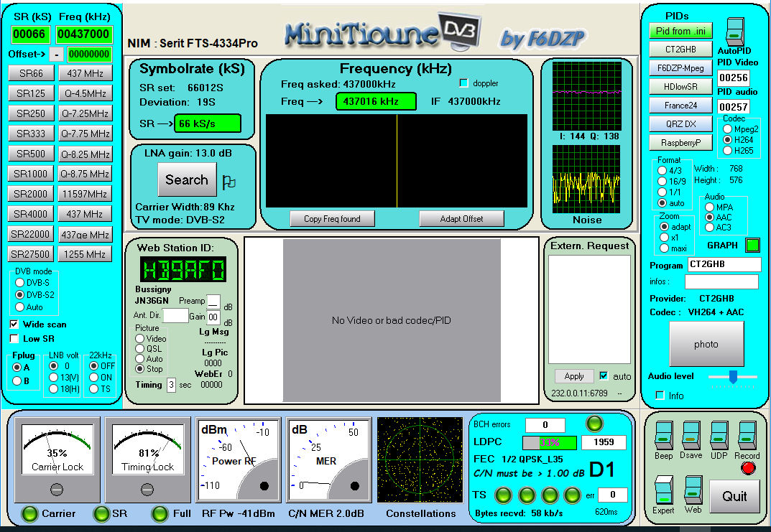
Task: Toggle the Web rocker switch
Action: [x=693, y=490]
